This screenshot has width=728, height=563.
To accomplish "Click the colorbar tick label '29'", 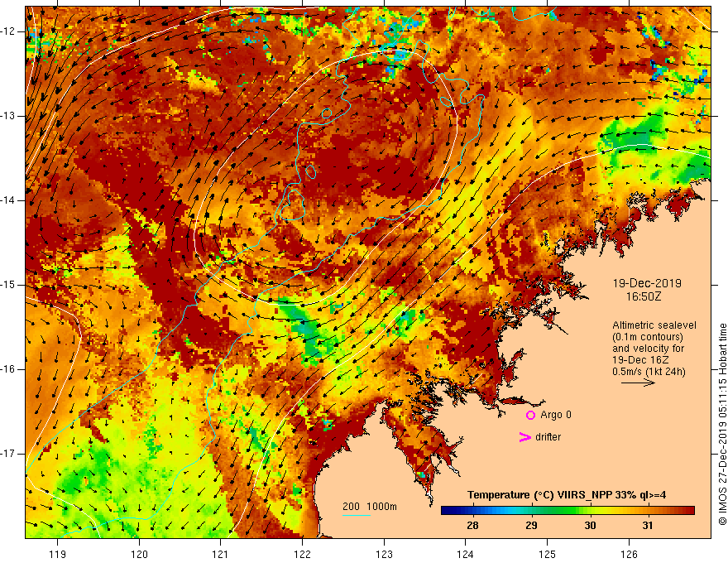I will point(531,526).
